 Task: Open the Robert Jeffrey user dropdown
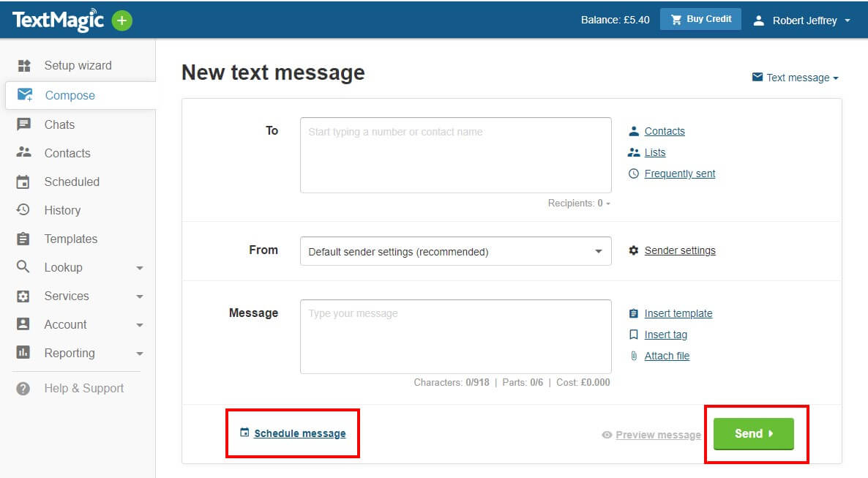tap(801, 20)
